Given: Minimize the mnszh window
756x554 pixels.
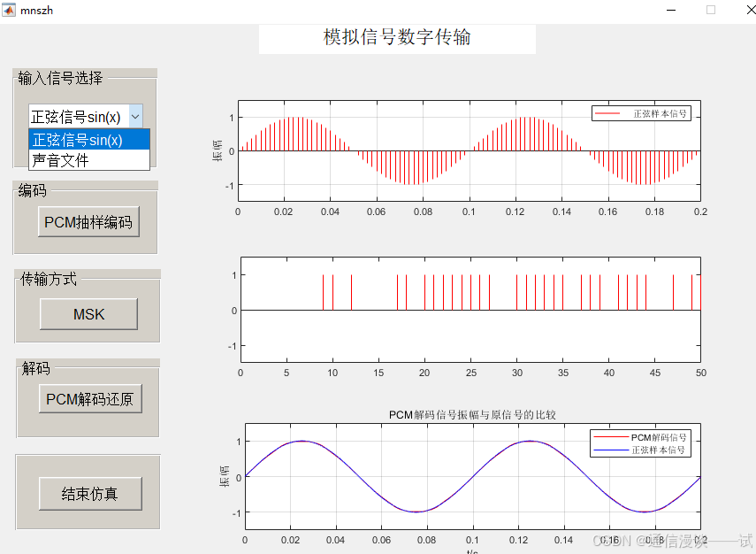Looking at the screenshot, I should point(671,10).
